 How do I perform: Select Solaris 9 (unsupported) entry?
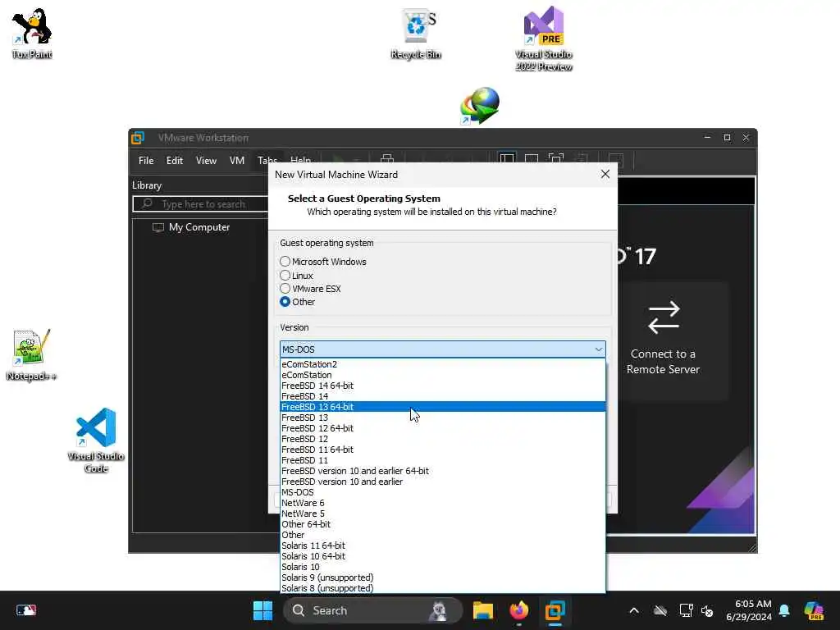[442, 578]
